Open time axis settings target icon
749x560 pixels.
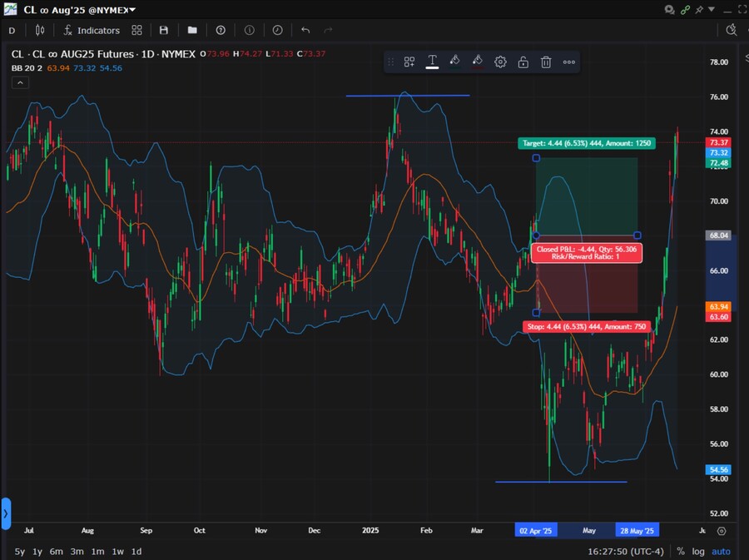(x=722, y=531)
